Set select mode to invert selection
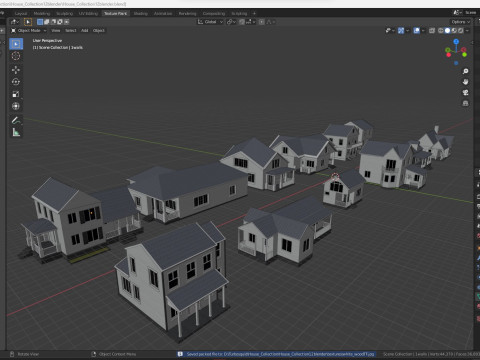 tap(60, 22)
